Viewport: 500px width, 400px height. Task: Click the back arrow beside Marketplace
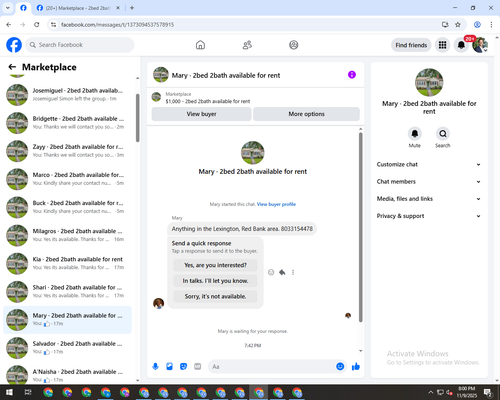point(12,67)
